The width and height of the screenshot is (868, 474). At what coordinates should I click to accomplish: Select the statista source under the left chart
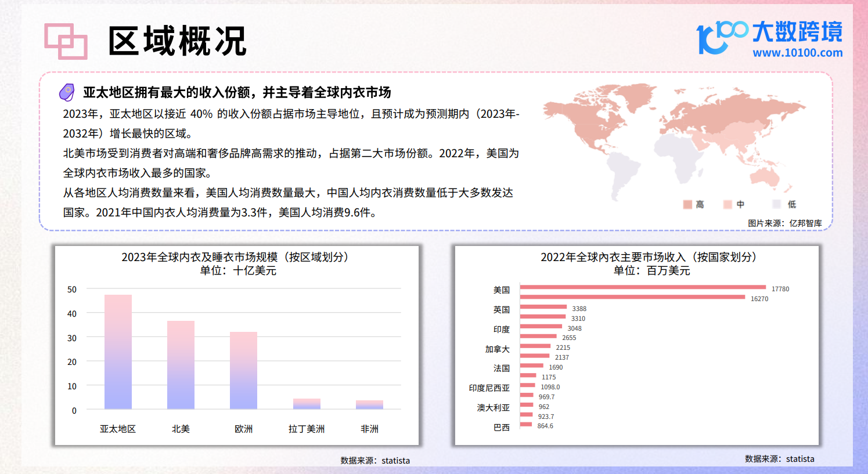pos(375,461)
